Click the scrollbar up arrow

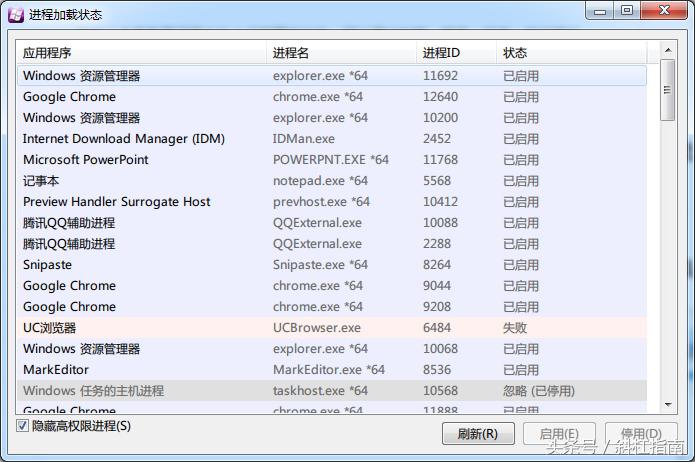tap(668, 50)
